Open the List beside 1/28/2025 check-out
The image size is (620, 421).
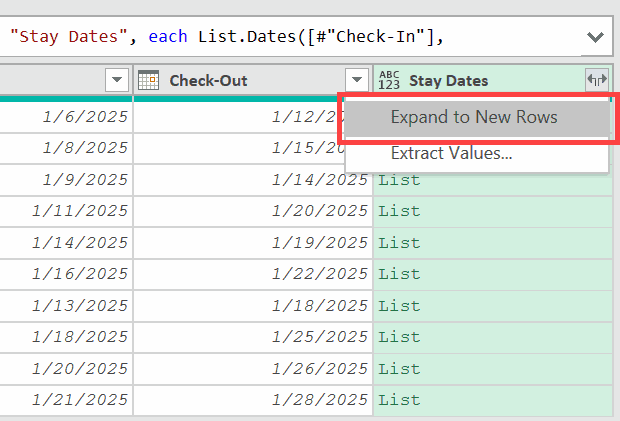(x=399, y=399)
